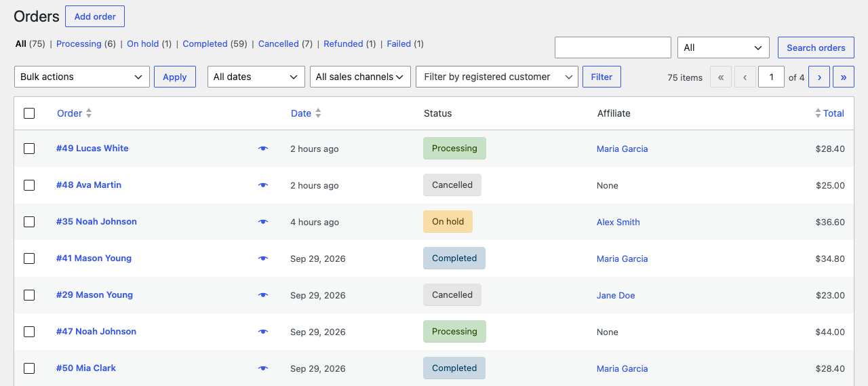Filter orders by Refunded status
This screenshot has width=868, height=386.
click(x=343, y=44)
